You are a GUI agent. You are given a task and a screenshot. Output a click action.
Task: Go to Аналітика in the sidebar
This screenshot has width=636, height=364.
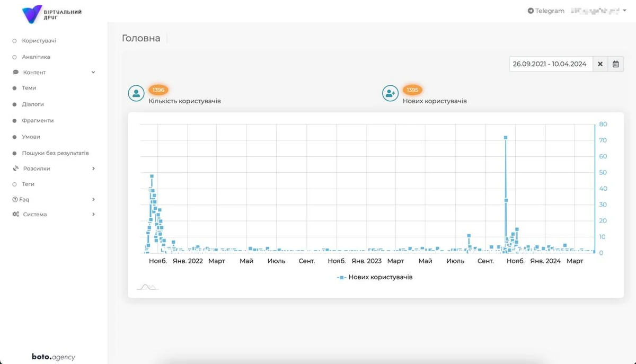point(36,57)
